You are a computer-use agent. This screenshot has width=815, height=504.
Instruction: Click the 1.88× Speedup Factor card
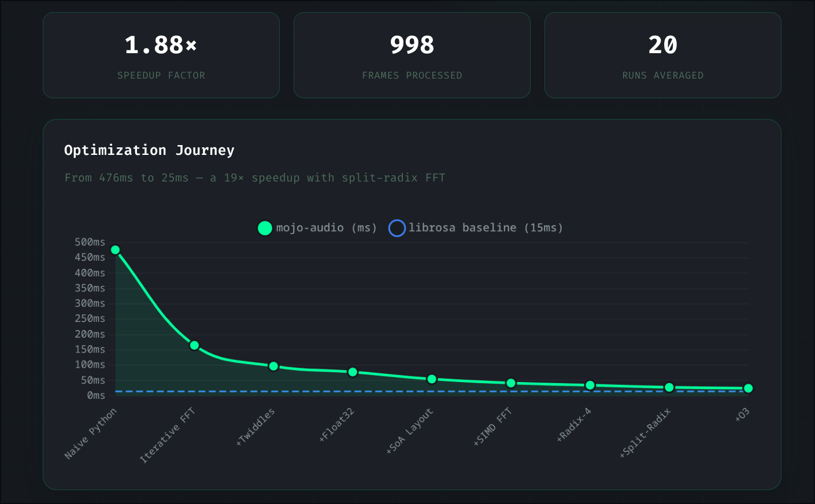pos(161,55)
